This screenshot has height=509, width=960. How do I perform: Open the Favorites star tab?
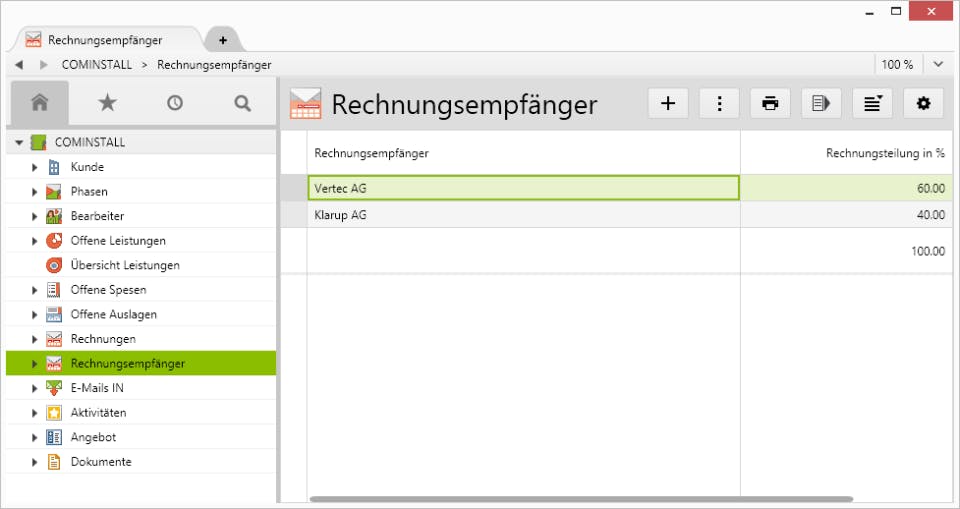(107, 103)
